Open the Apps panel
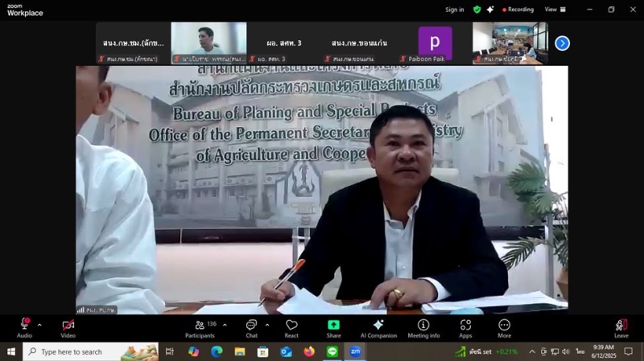644x361 pixels. 465,329
